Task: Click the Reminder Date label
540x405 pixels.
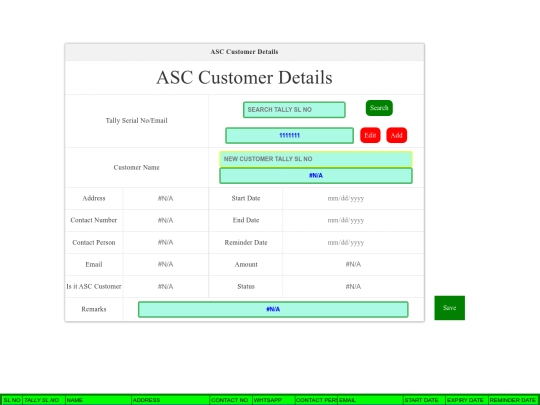Action: (246, 242)
